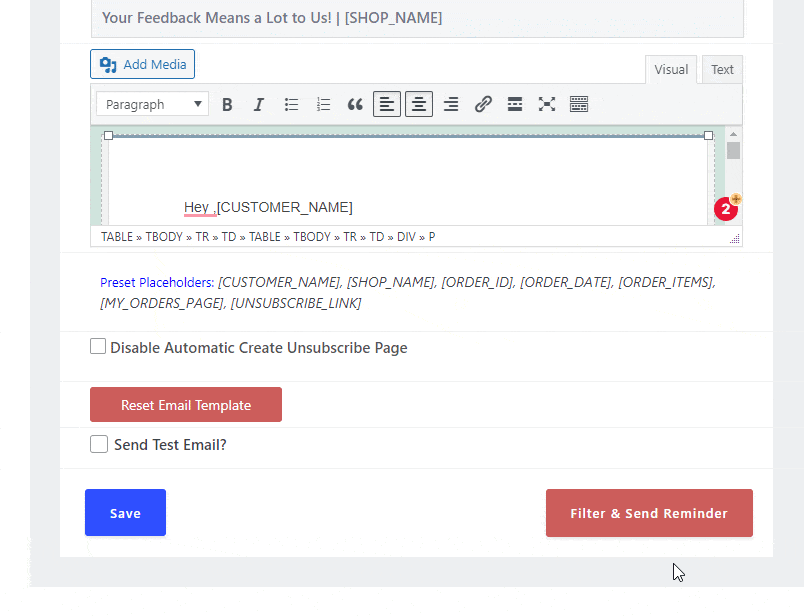Click the [UNSUBSCRIBE_LINK] placeholder text

[x=296, y=304]
